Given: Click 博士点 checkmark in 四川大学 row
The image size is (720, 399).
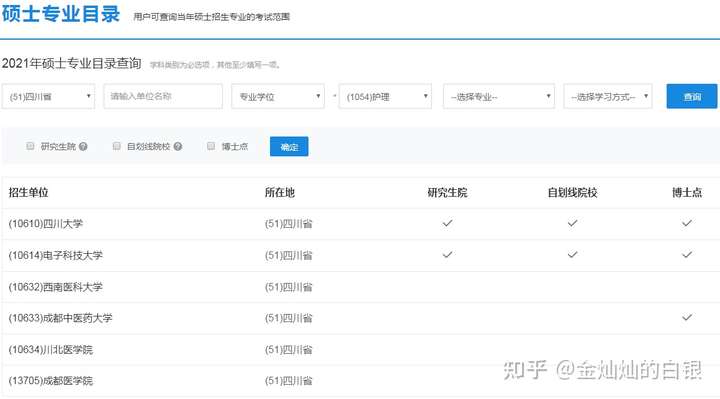Looking at the screenshot, I should [687, 223].
